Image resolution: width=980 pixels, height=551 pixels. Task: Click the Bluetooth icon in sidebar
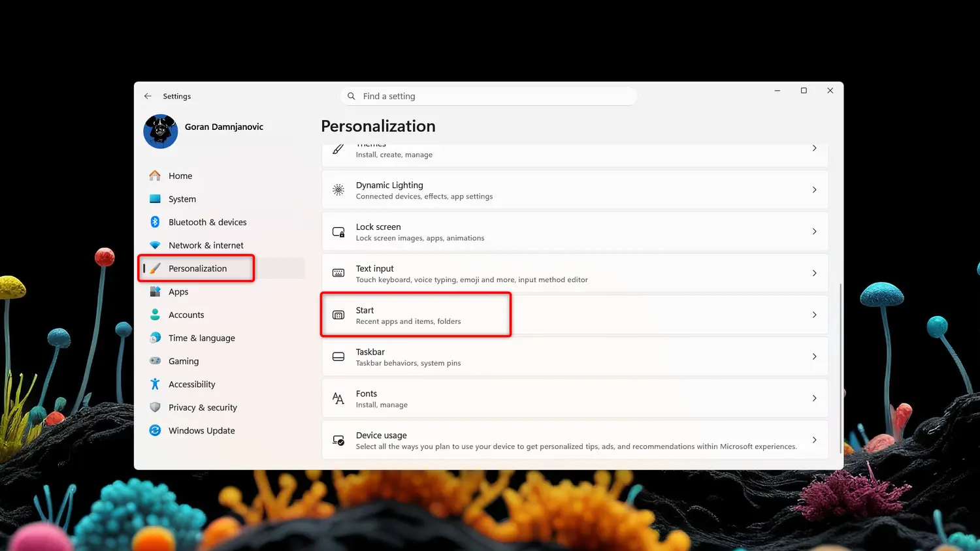point(155,222)
